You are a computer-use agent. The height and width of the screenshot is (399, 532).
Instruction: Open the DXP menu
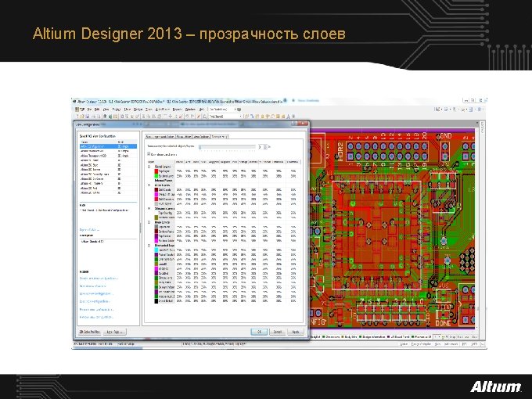80,110
